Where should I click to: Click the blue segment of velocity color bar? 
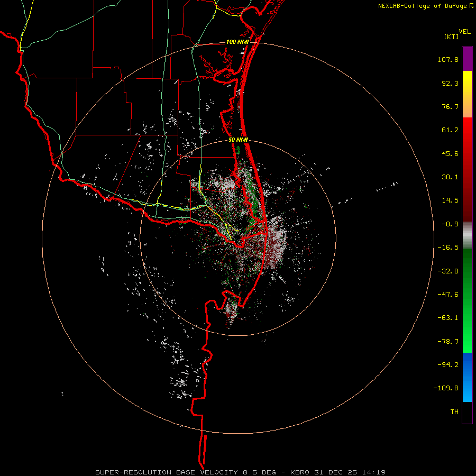(467, 377)
